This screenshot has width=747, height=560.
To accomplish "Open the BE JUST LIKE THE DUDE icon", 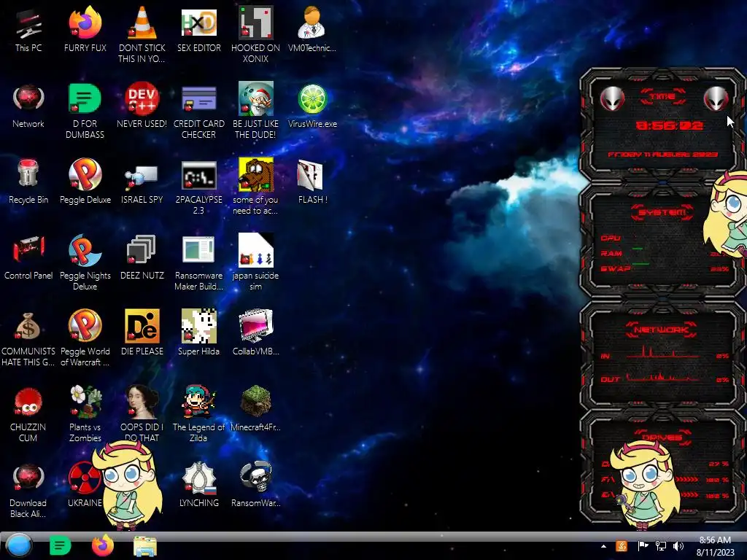I will point(255,111).
